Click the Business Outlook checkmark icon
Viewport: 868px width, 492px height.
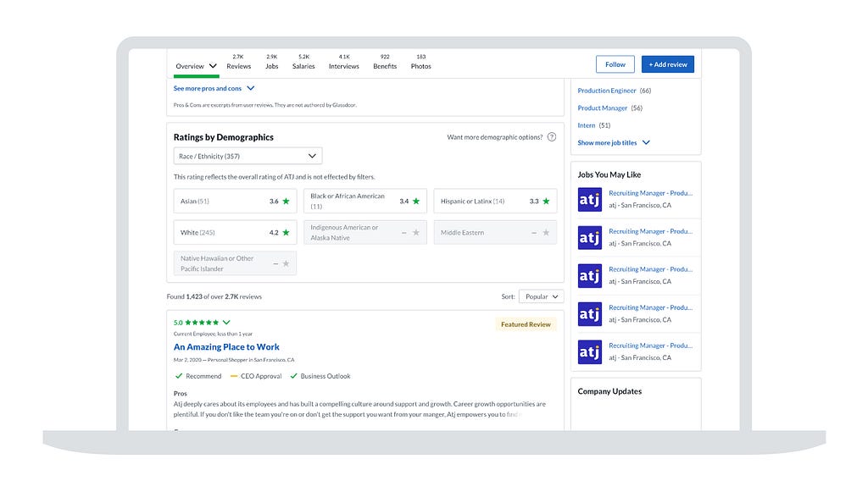[293, 376]
